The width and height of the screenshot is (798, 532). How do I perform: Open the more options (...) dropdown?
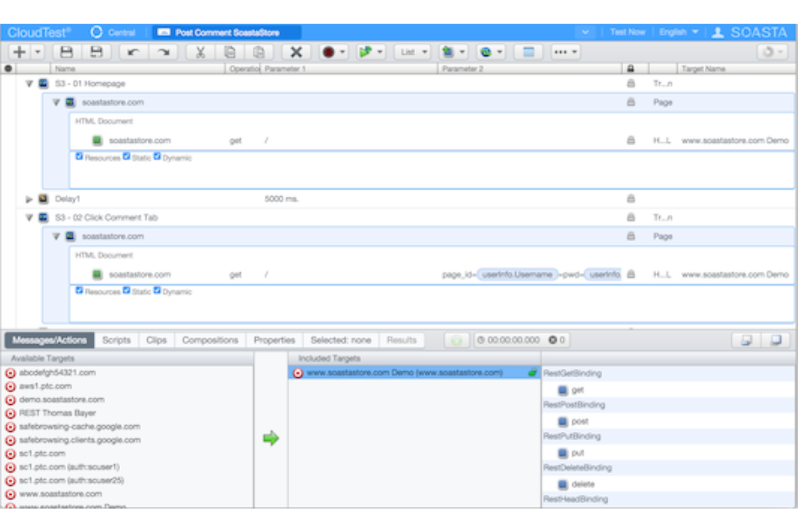pos(565,52)
